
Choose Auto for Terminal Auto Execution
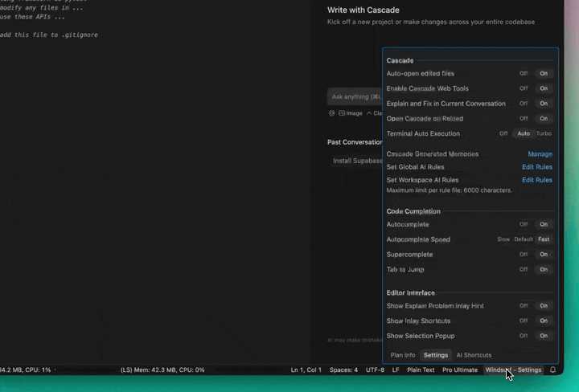pos(524,133)
